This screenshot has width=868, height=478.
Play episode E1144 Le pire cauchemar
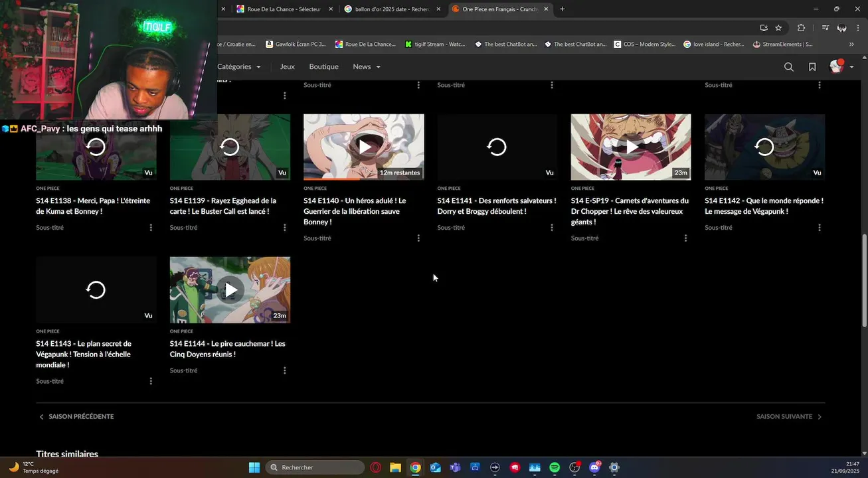click(x=230, y=289)
